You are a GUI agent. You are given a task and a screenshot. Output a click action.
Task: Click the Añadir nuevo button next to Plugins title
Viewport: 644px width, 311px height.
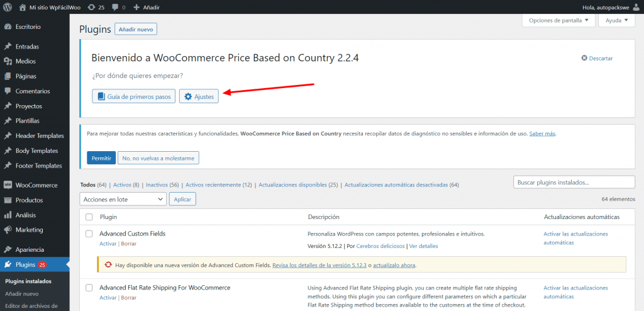[x=136, y=30]
